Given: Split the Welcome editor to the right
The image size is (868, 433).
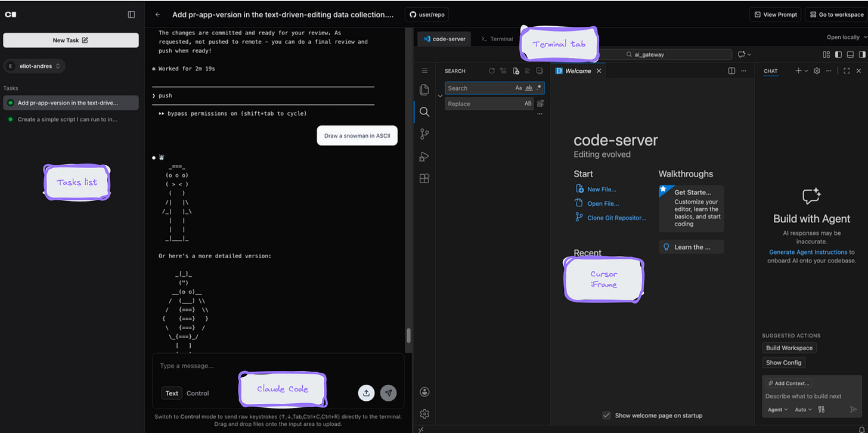Looking at the screenshot, I should click(731, 71).
